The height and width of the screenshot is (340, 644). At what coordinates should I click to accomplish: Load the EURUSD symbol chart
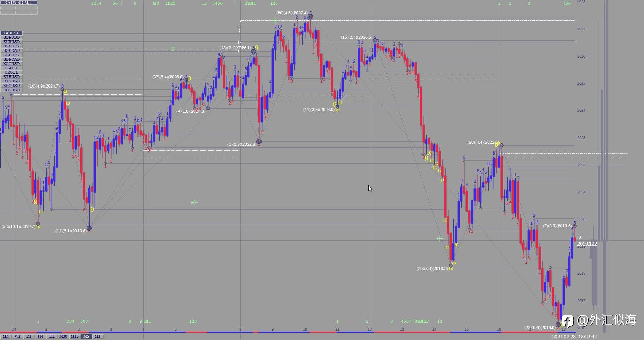tap(11, 42)
